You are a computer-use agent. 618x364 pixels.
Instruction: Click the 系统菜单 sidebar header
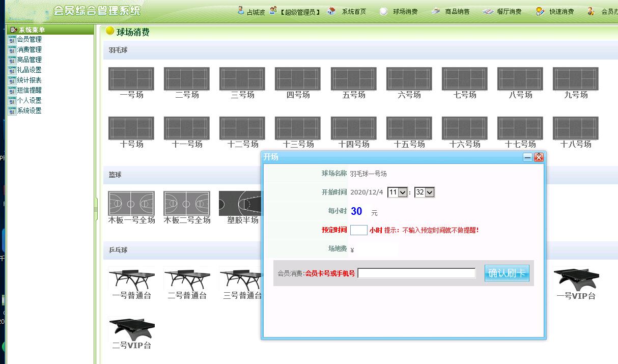click(x=50, y=30)
